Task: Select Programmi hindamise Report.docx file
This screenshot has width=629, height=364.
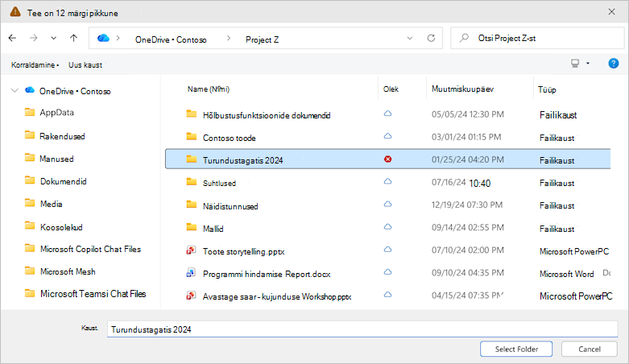Action: coord(267,274)
